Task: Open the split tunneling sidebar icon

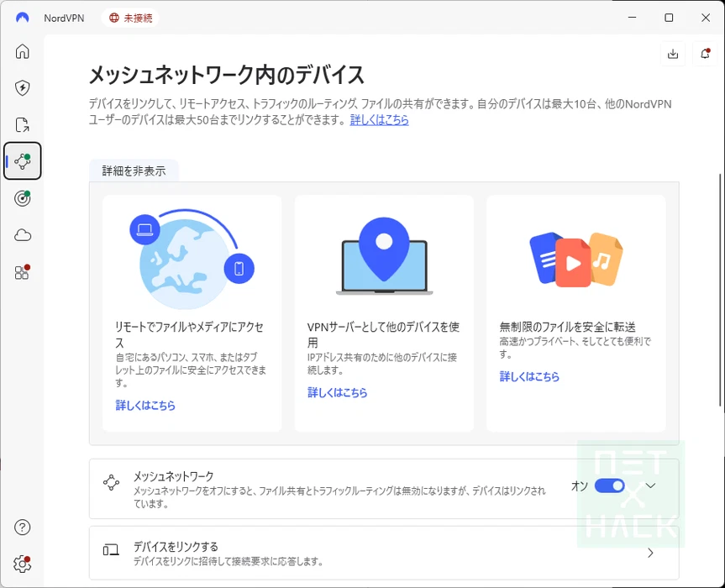Action: point(22,124)
